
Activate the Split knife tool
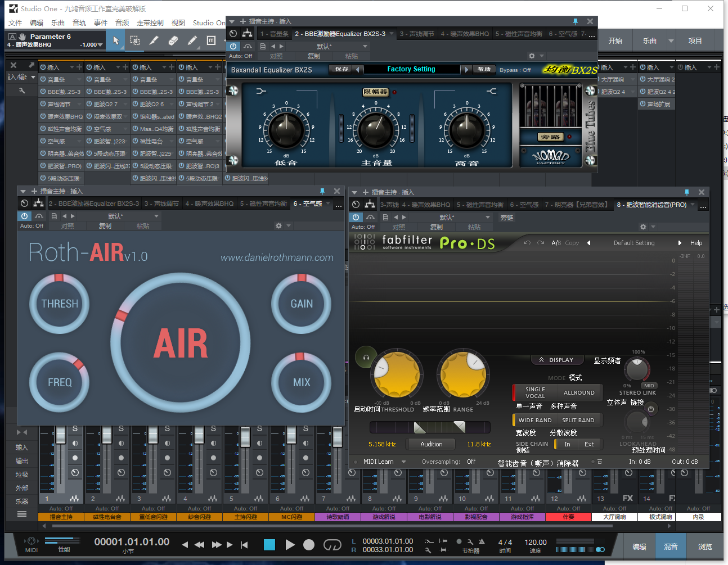pos(154,40)
